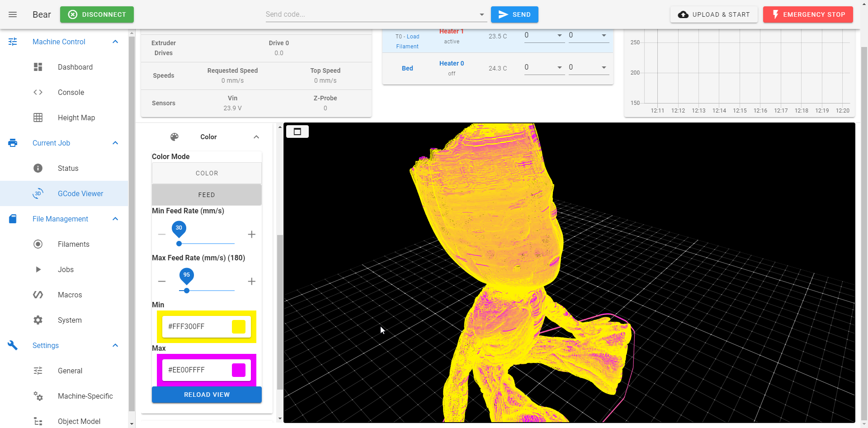
Task: Click the GCode Viewer 3D icon
Action: pyautogui.click(x=38, y=193)
